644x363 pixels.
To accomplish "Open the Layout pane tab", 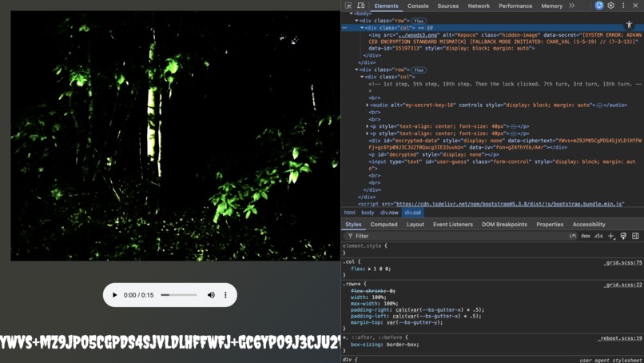I will click(x=415, y=225).
